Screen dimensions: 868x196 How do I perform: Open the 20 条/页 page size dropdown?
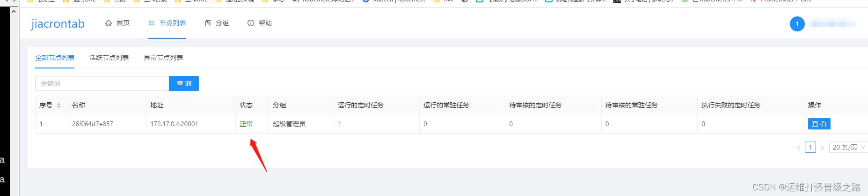pyautogui.click(x=848, y=147)
